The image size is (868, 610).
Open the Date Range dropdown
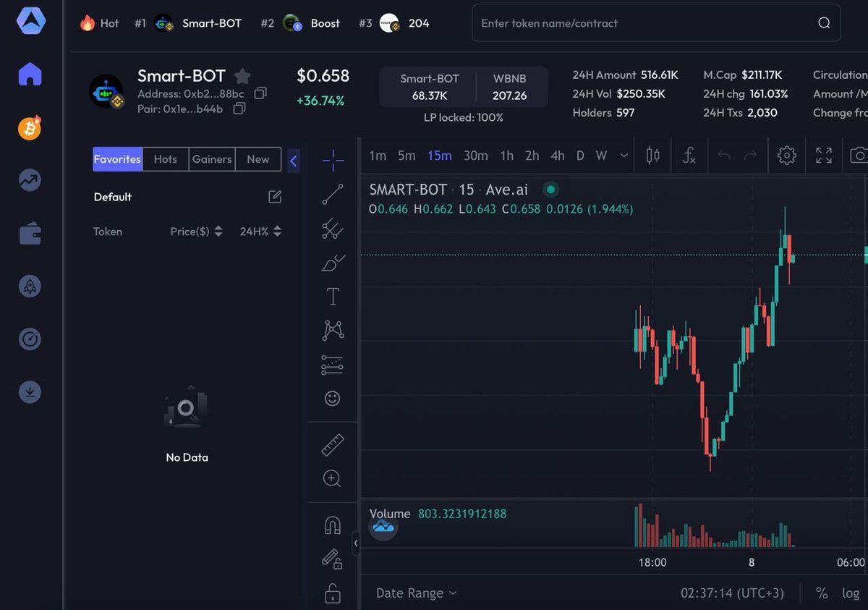(x=417, y=593)
